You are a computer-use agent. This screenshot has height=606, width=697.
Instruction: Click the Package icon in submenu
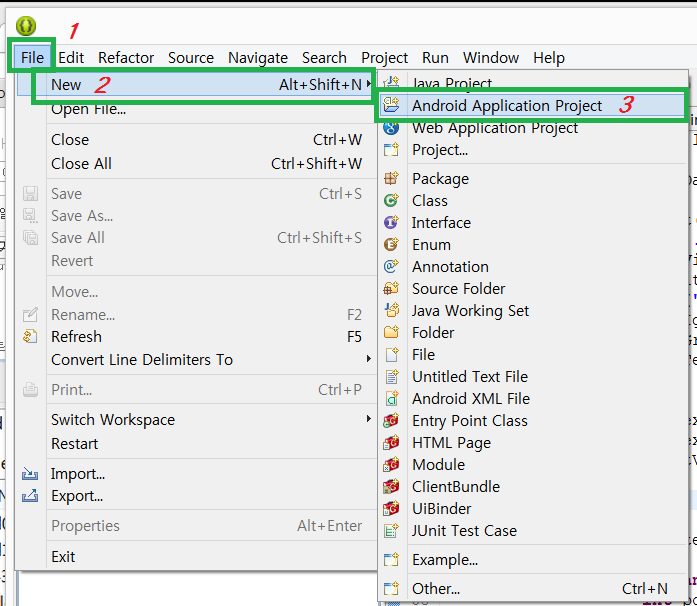pyautogui.click(x=391, y=179)
